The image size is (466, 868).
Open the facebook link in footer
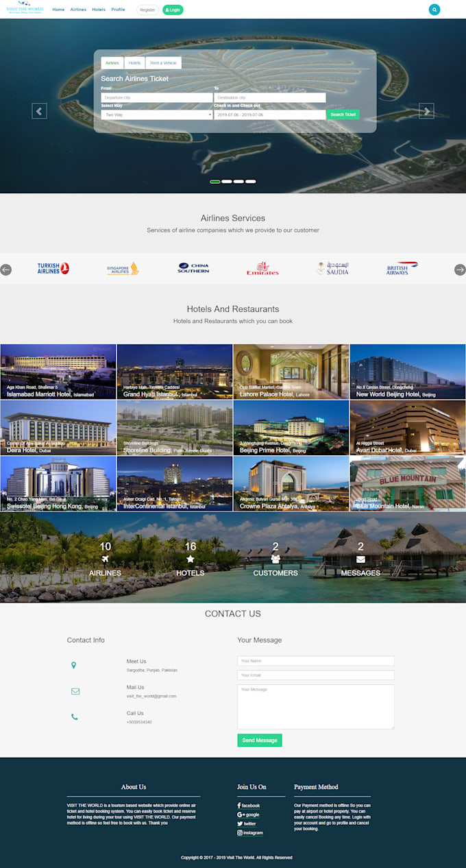click(249, 806)
